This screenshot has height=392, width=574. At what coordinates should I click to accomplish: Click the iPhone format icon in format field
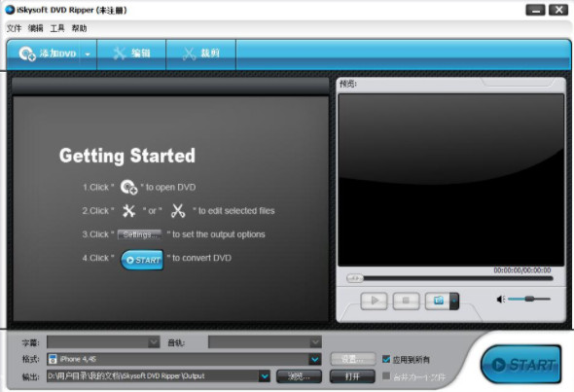[54, 359]
